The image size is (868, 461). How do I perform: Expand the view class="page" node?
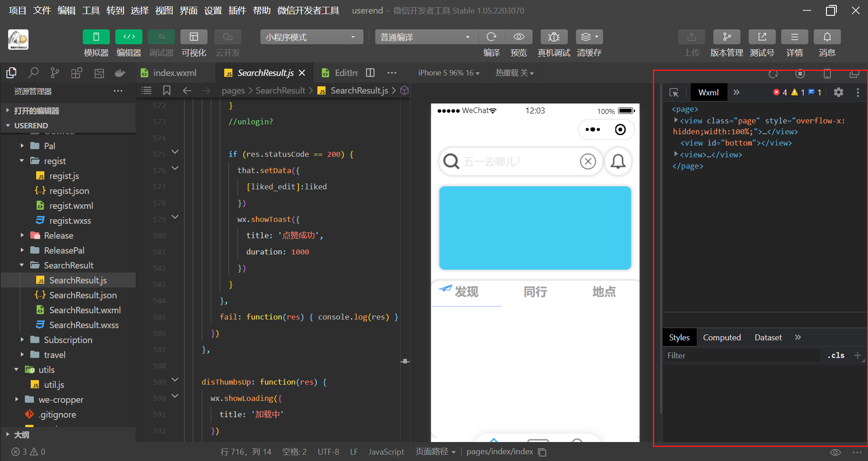click(x=676, y=120)
